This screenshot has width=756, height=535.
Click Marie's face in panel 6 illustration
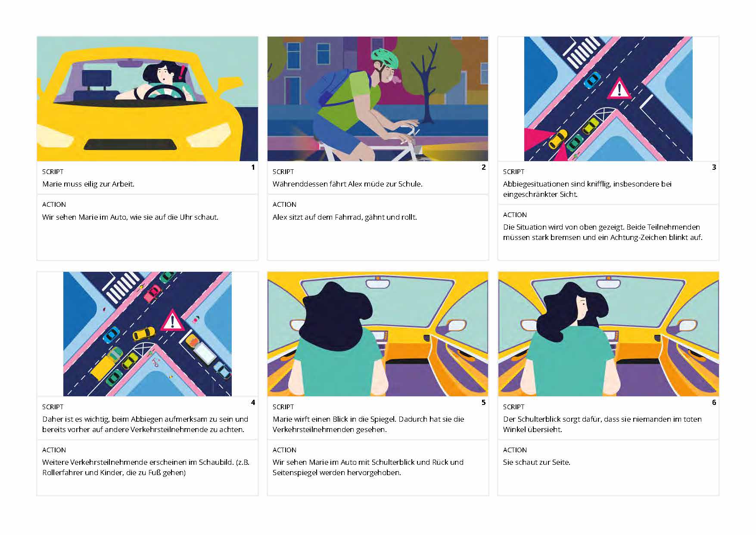[582, 307]
